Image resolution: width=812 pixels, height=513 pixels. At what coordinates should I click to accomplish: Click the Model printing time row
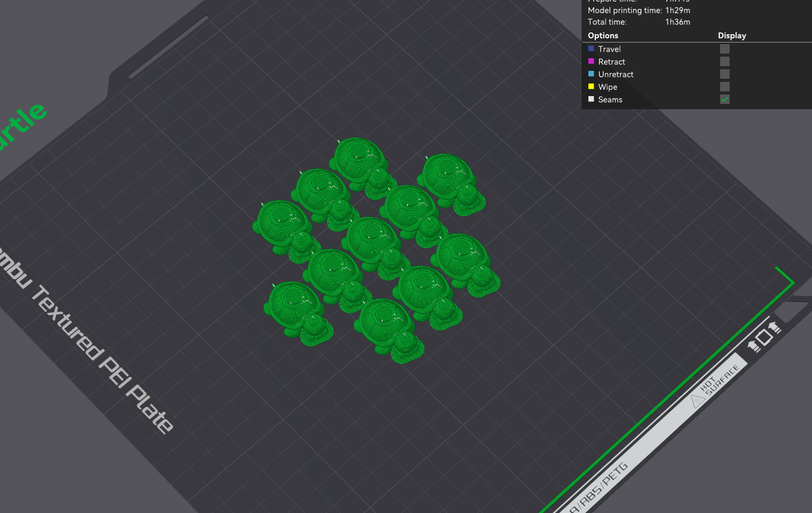click(x=639, y=10)
